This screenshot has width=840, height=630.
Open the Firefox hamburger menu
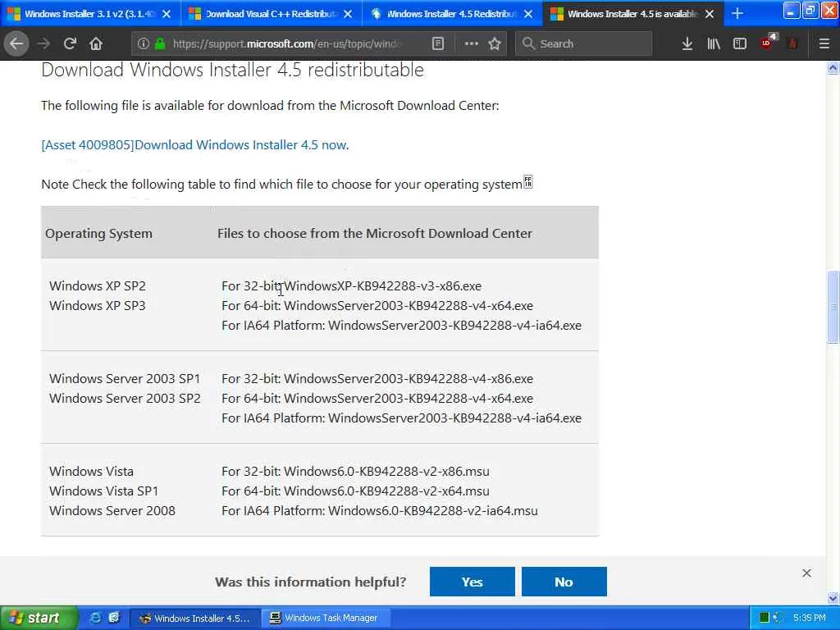click(824, 44)
